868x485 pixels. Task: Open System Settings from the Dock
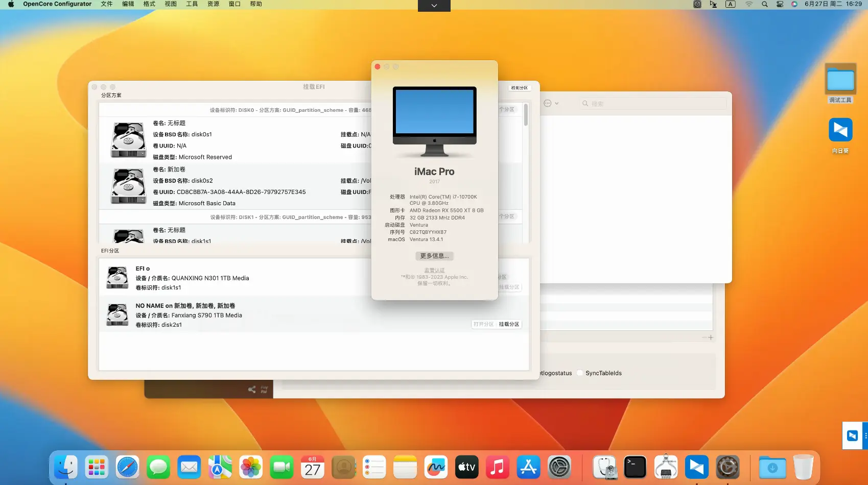559,467
